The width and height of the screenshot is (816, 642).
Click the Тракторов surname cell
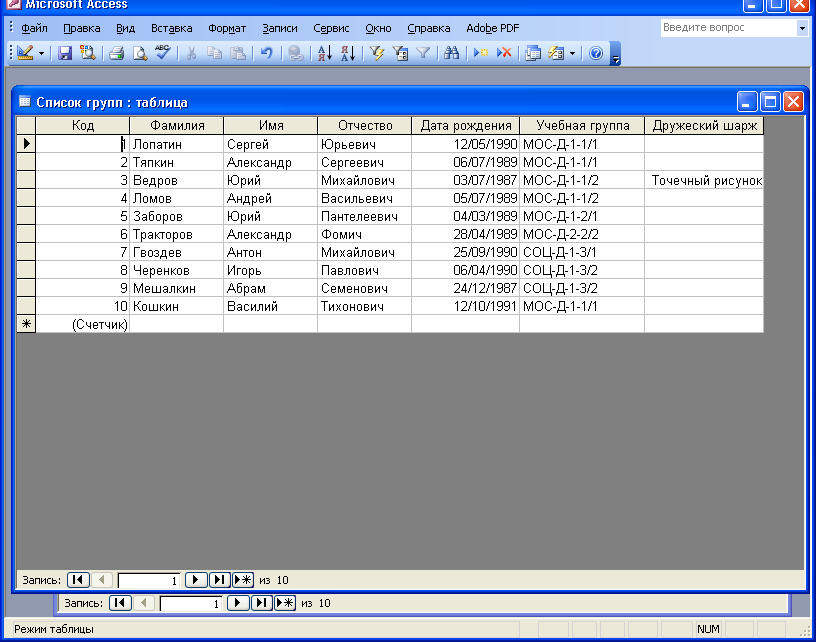[x=177, y=234]
